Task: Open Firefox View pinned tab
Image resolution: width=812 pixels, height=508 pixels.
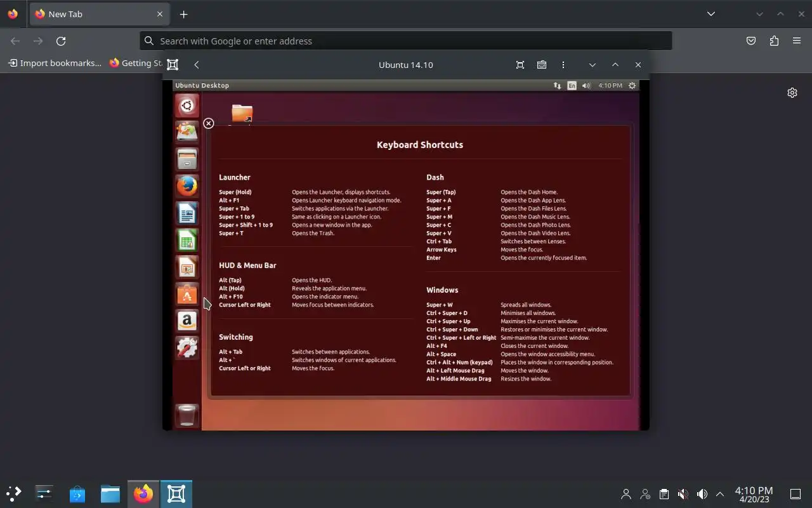Action: click(13, 14)
